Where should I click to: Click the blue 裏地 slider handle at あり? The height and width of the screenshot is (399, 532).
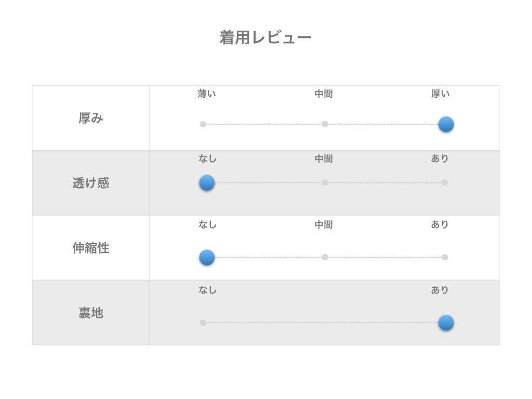point(446,323)
